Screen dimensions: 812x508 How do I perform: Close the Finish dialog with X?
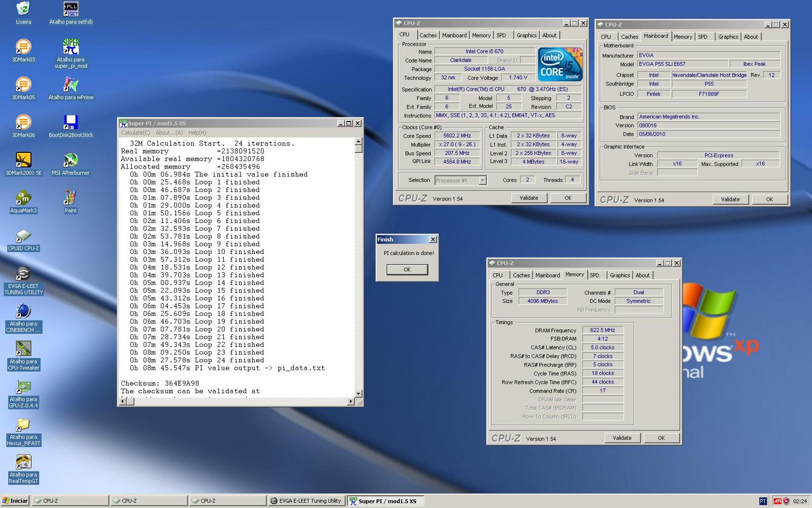(x=433, y=240)
